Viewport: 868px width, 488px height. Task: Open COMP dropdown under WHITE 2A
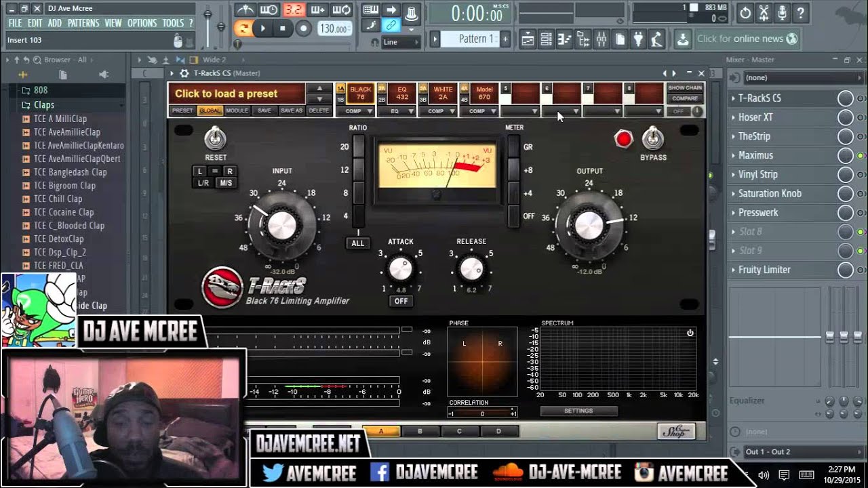pos(439,111)
